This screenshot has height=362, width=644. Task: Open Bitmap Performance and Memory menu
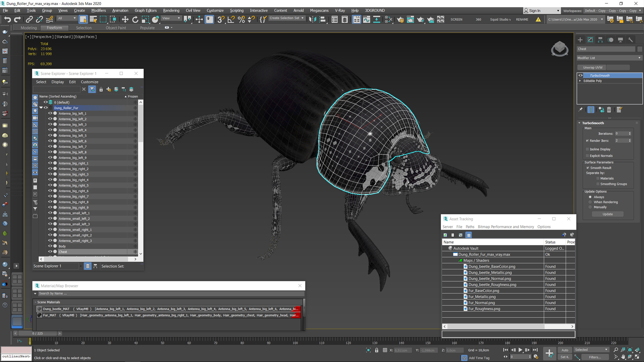(x=505, y=227)
